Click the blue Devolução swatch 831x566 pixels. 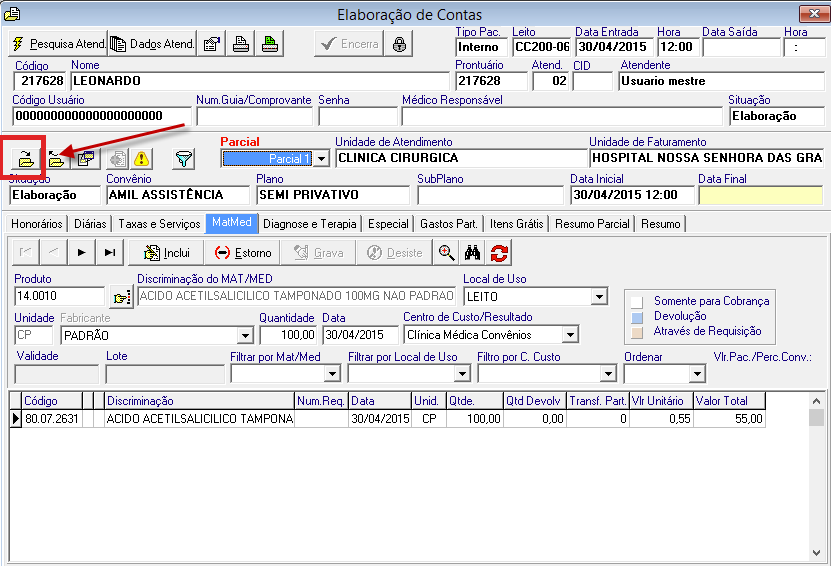click(x=637, y=317)
